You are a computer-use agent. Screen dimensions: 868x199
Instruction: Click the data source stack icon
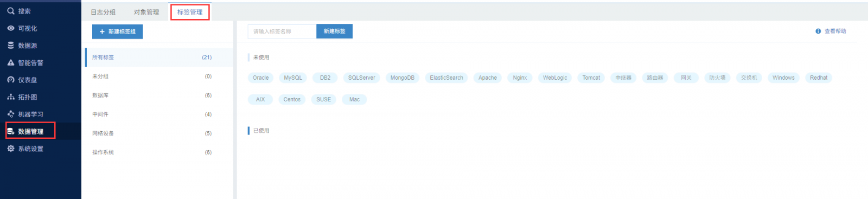11,46
